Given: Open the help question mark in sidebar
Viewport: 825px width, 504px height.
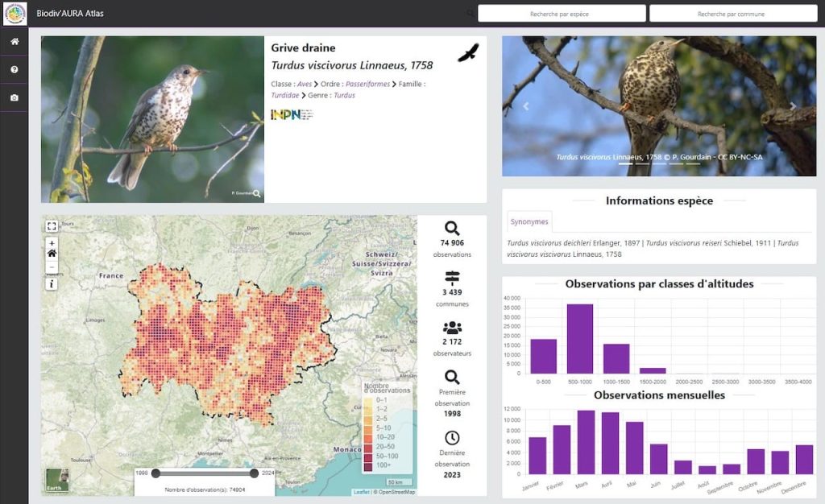Looking at the screenshot, I should pyautogui.click(x=14, y=70).
